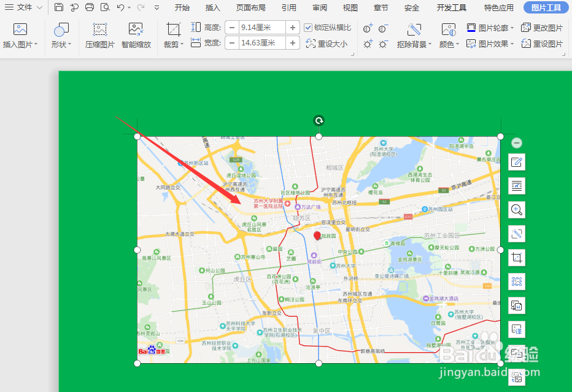Increase picture brightness
Screen dimensions: 572x392
point(368,44)
